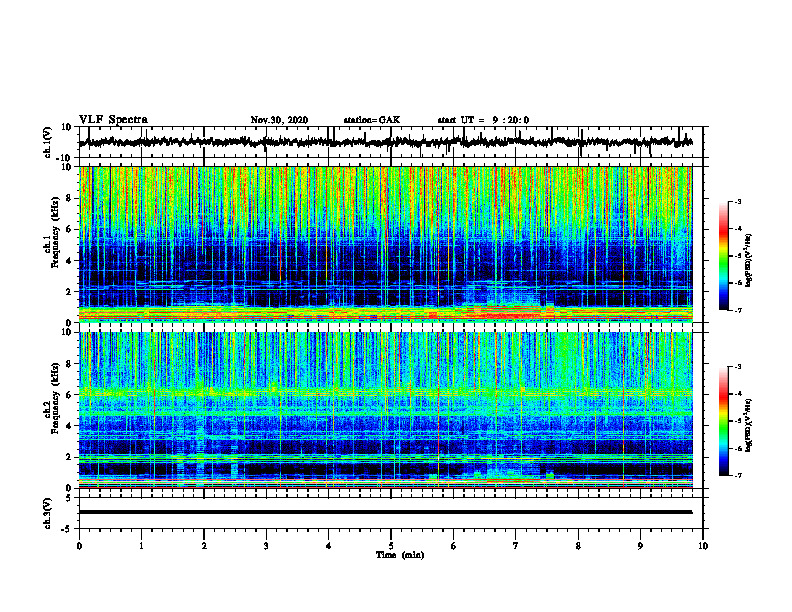
Task: Click time axis tick label "10"
Action: pos(703,546)
